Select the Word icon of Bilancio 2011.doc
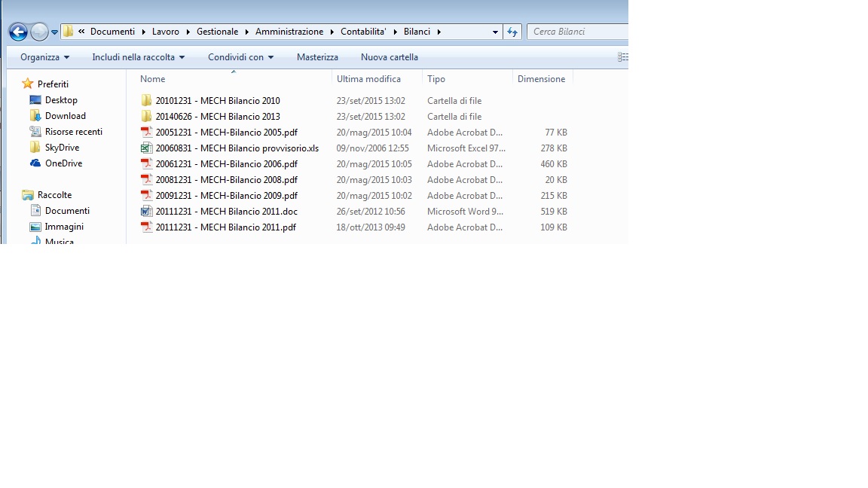The image size is (868, 488). coord(147,212)
